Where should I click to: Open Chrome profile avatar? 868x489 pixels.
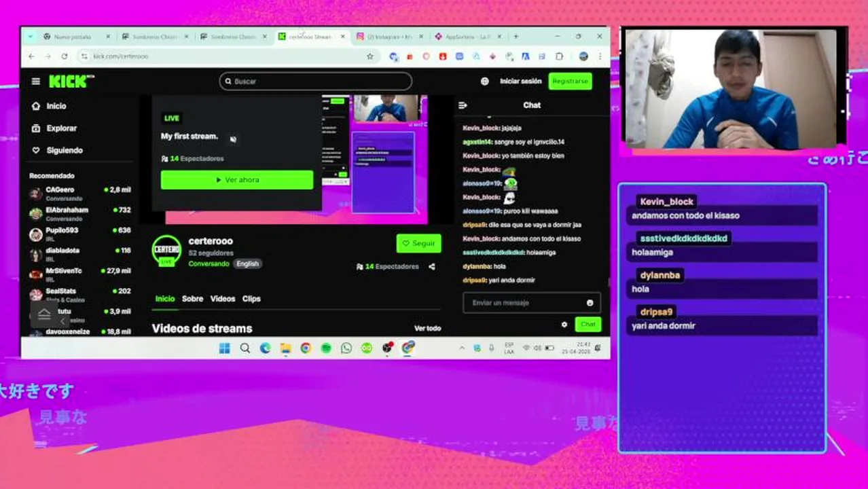coord(583,56)
